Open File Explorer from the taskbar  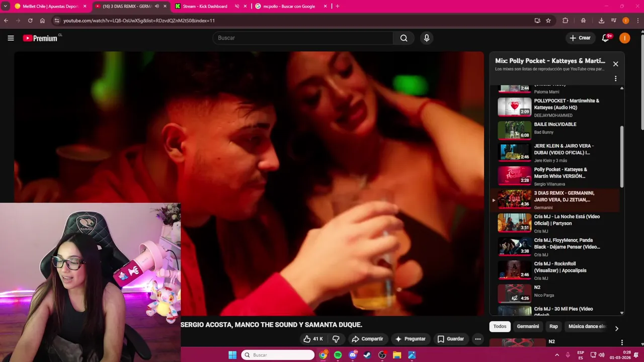coord(397,355)
